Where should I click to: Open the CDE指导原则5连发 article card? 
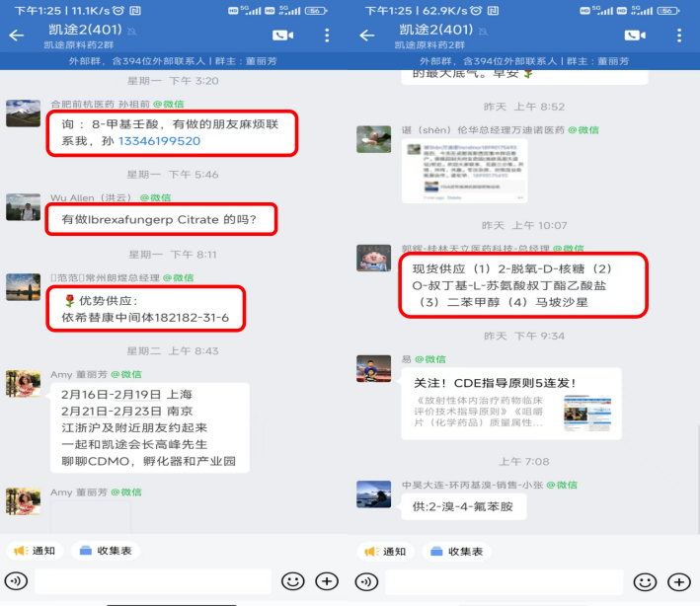click(x=511, y=404)
